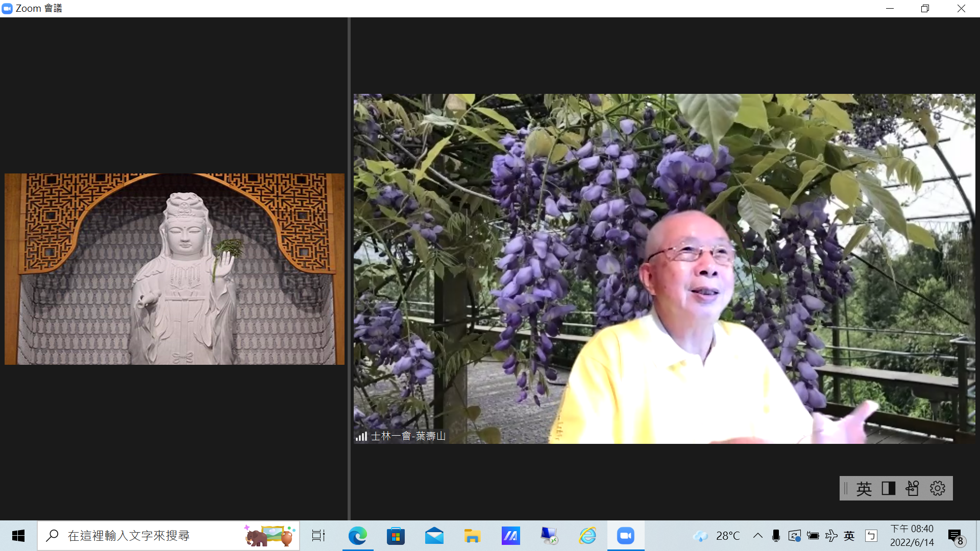This screenshot has height=551, width=980.
Task: Open Internet Explorer from the taskbar
Action: [x=587, y=536]
